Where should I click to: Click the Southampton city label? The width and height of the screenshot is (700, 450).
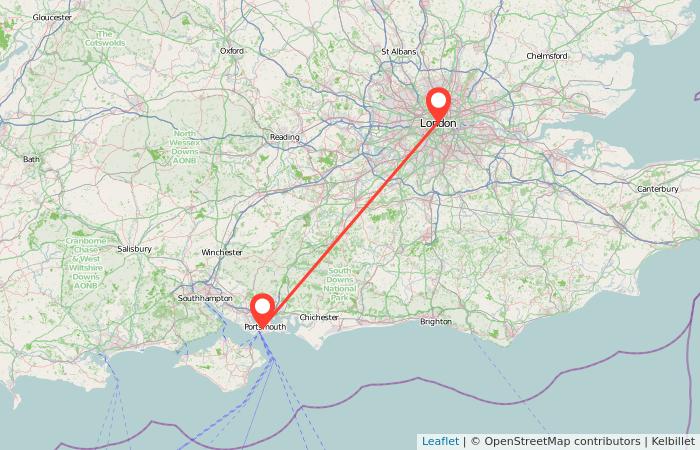point(205,298)
